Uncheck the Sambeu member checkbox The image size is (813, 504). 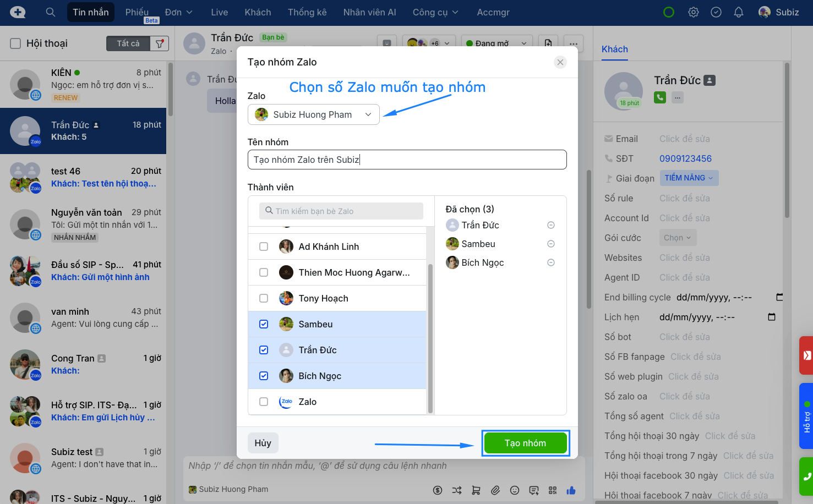(x=264, y=324)
